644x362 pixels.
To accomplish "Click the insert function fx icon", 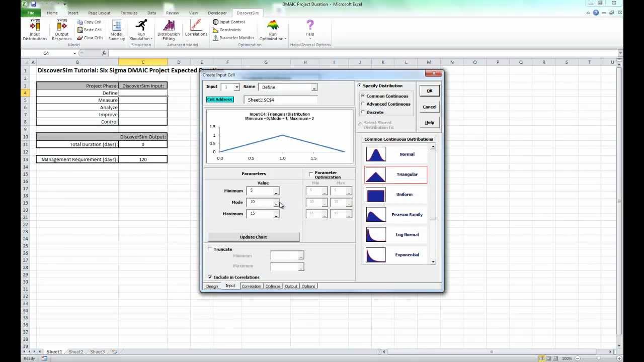I will pos(104,53).
